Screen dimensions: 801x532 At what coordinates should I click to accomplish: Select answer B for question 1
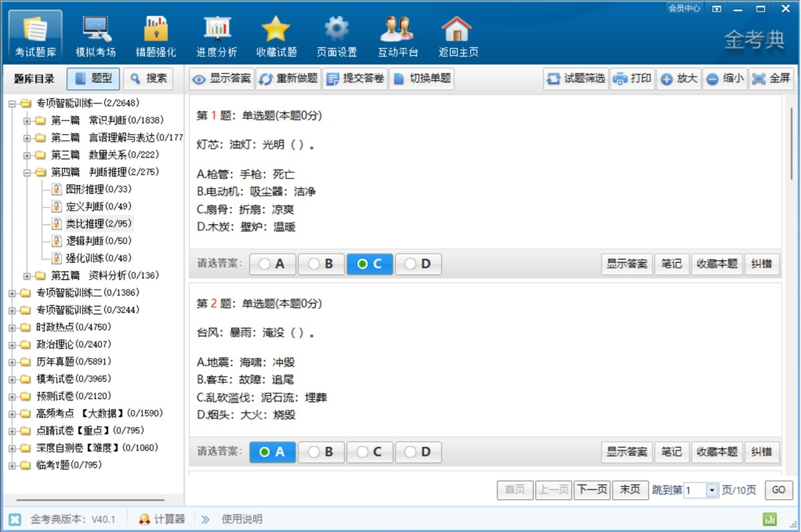point(322,264)
